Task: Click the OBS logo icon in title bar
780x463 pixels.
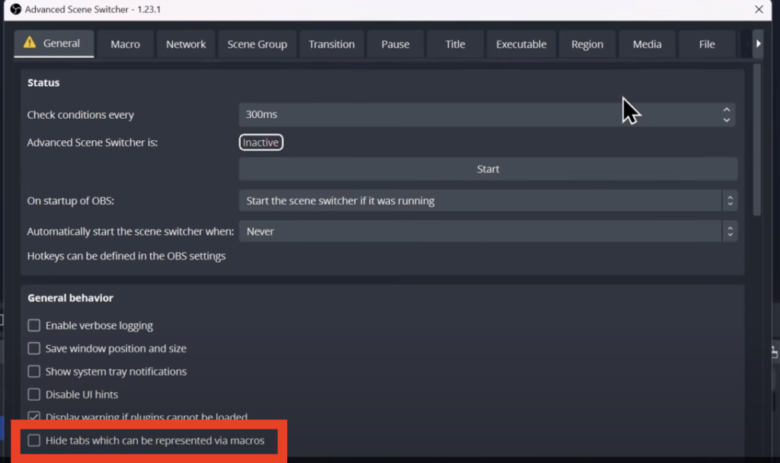Action: [x=15, y=9]
